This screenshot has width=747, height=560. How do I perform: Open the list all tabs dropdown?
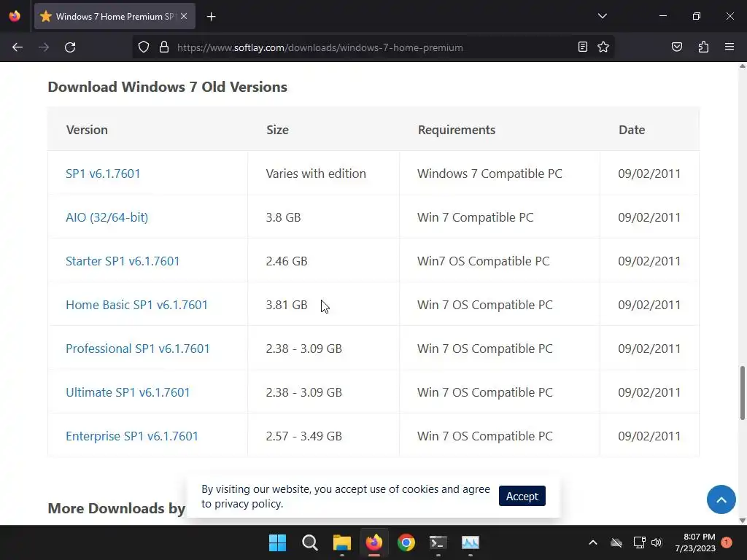click(x=602, y=16)
